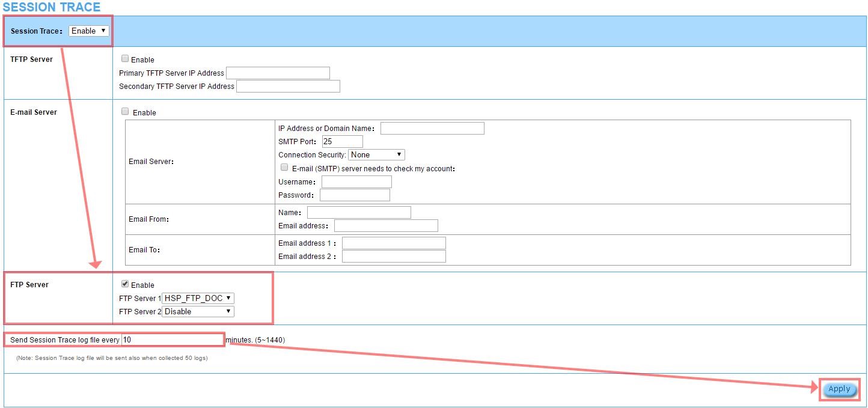The width and height of the screenshot is (868, 408).
Task: Click the Email From address field
Action: (386, 226)
